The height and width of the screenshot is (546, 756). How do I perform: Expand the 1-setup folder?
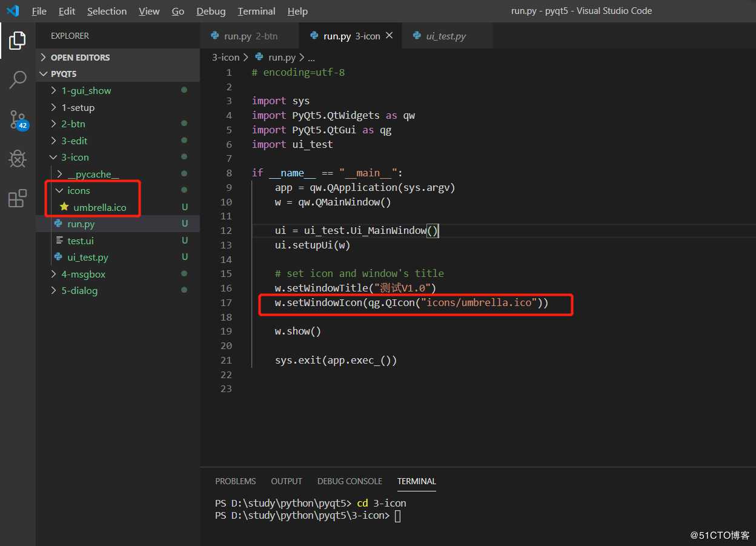[118, 107]
